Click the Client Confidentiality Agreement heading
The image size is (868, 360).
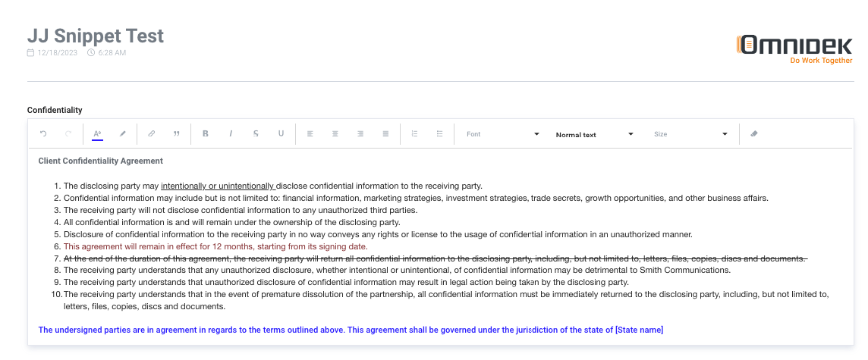pyautogui.click(x=101, y=161)
